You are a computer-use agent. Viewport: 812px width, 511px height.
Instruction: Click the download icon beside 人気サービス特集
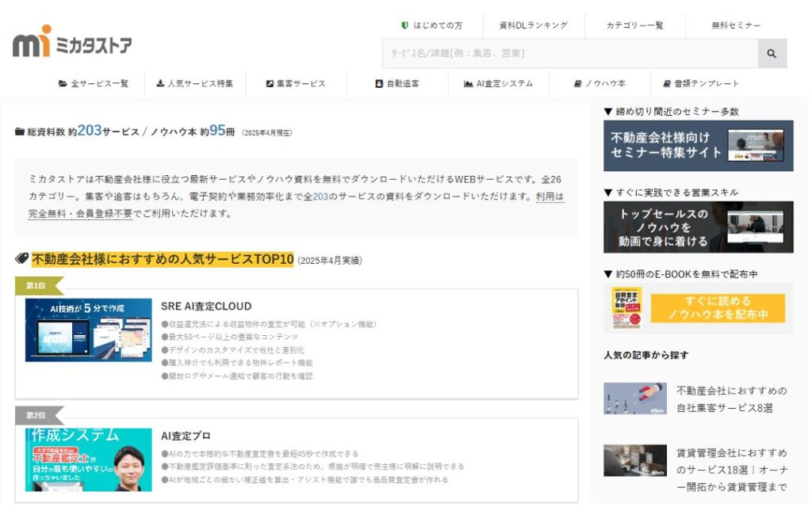click(160, 83)
